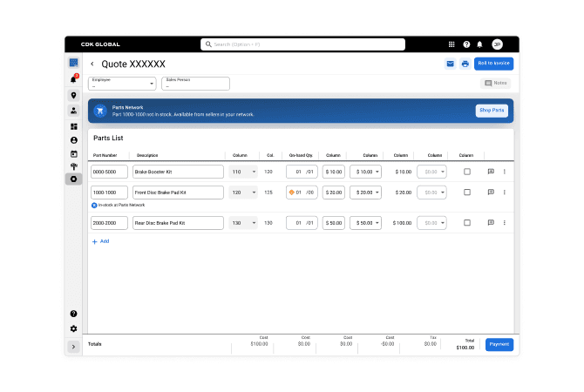Viewport: 584px width, 392px height.
Task: Edit part number field 0000-5000
Action: [x=109, y=172]
